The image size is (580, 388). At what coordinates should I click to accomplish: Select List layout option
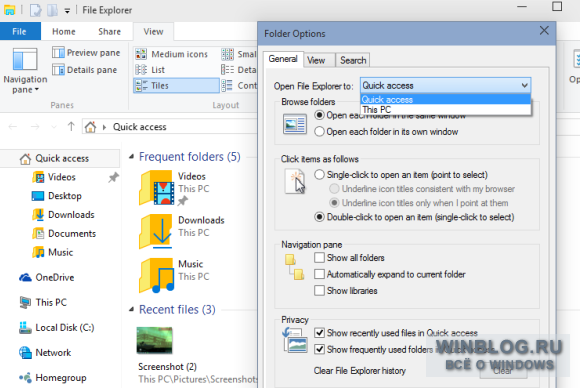(150, 70)
